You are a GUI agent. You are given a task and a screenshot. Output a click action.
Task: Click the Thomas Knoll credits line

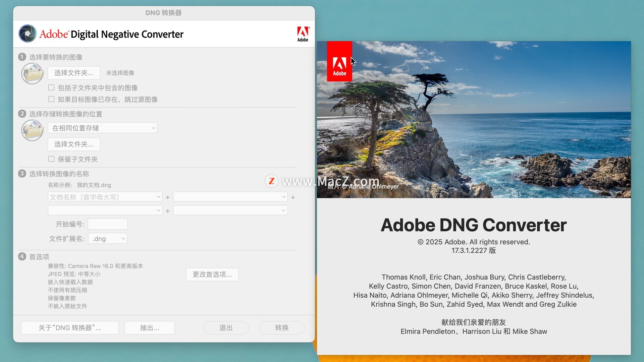(x=474, y=277)
